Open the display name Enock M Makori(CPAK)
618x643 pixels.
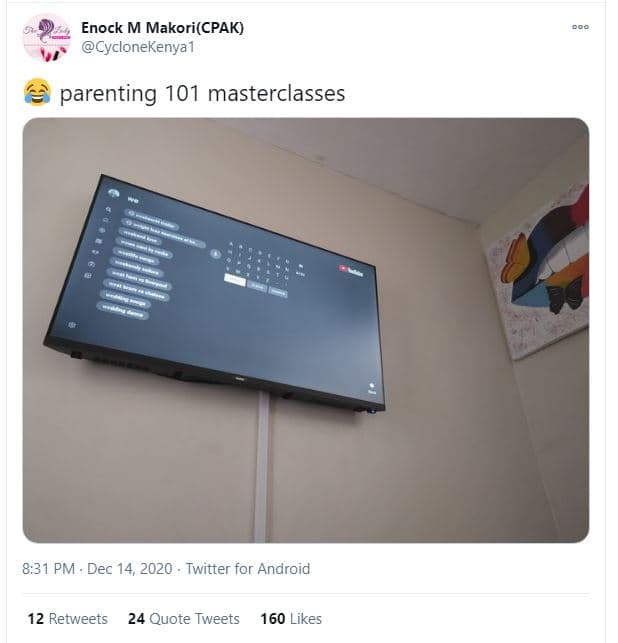[162, 28]
